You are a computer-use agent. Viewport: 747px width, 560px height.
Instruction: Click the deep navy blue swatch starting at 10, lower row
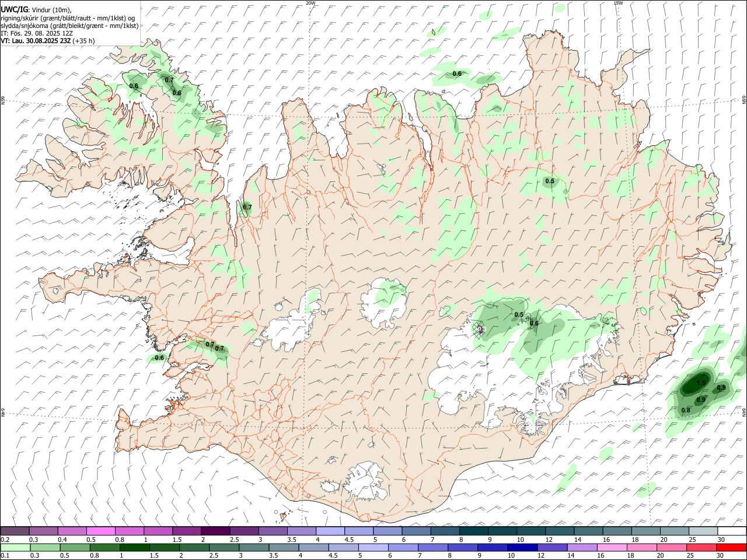(522, 547)
